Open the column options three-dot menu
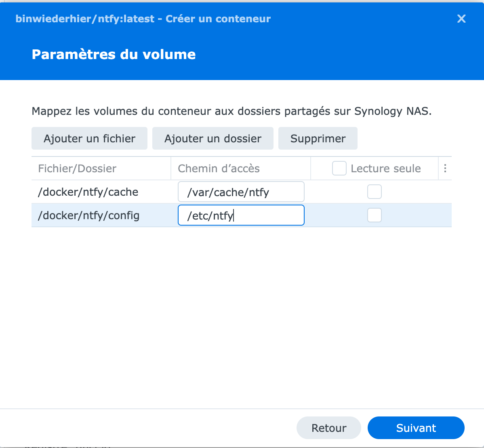This screenshot has height=448, width=484. click(x=445, y=168)
